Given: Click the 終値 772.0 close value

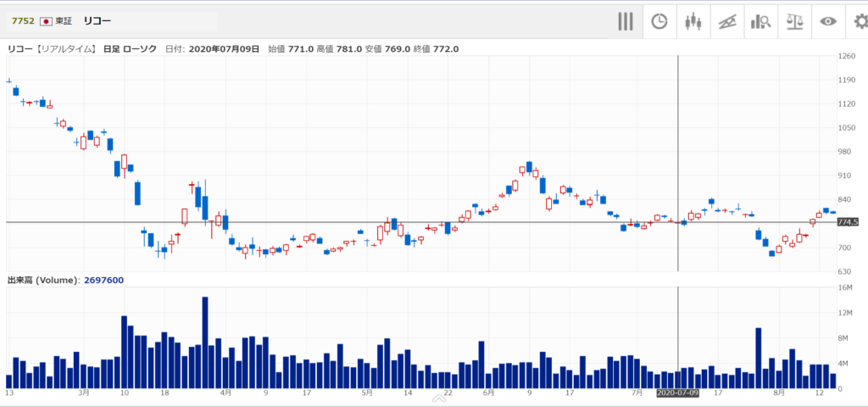Looking at the screenshot, I should click(x=437, y=48).
